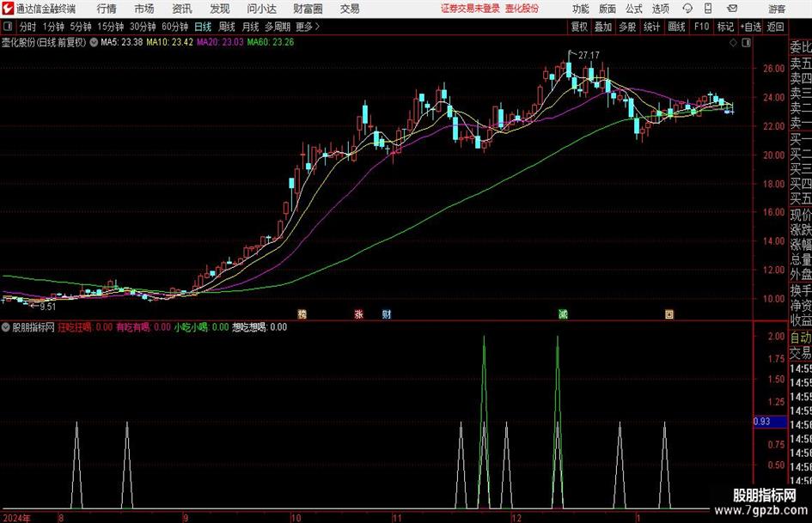This screenshot has height=523, width=812.
Task: Open the 选项 menu
Action: 660,9
